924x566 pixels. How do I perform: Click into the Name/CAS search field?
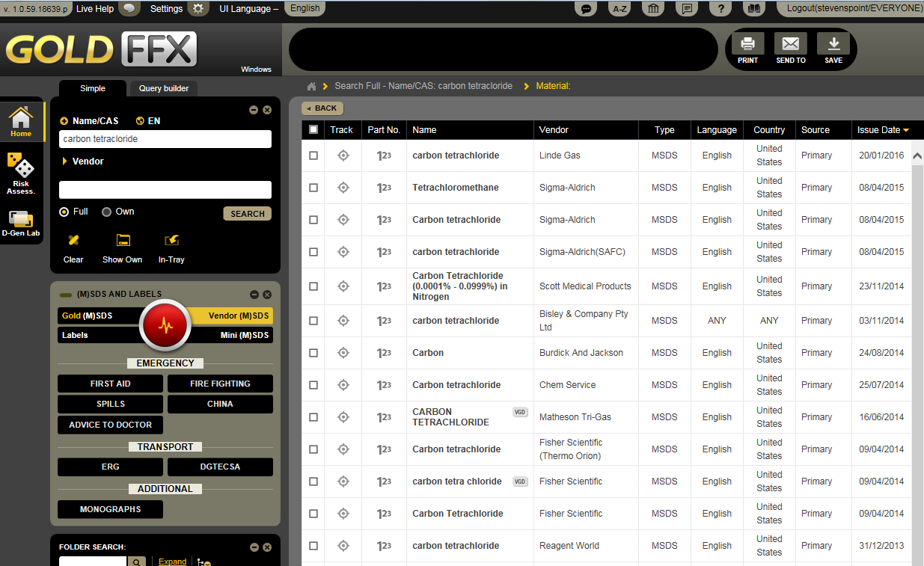pyautogui.click(x=165, y=139)
